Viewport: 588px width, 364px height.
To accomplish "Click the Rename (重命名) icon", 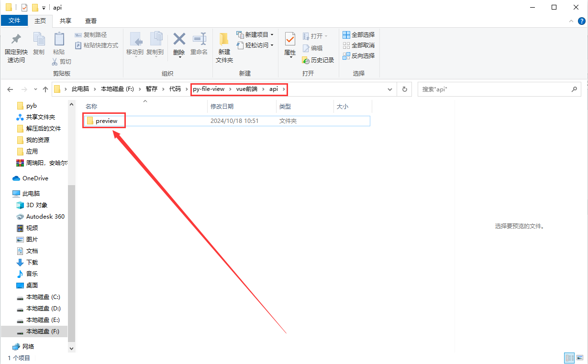I will 199,39.
